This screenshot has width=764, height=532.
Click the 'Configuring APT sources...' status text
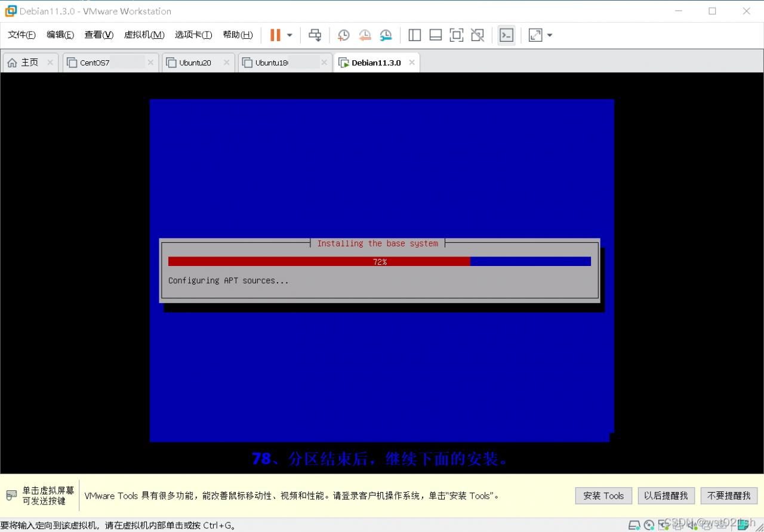tap(228, 280)
